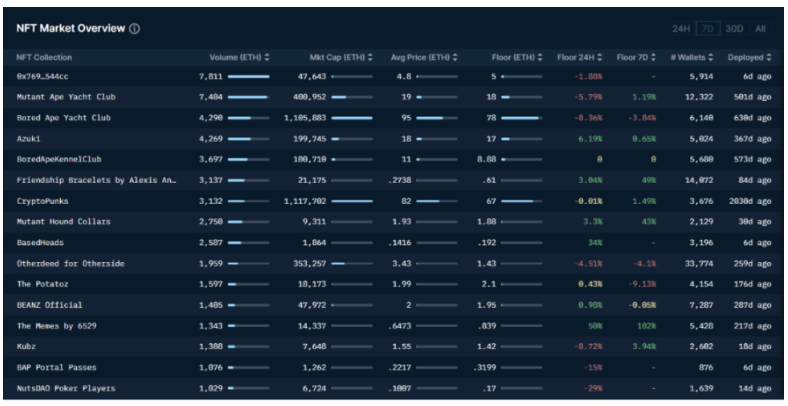
Task: Select wallets count 33,774
Action: point(699,263)
